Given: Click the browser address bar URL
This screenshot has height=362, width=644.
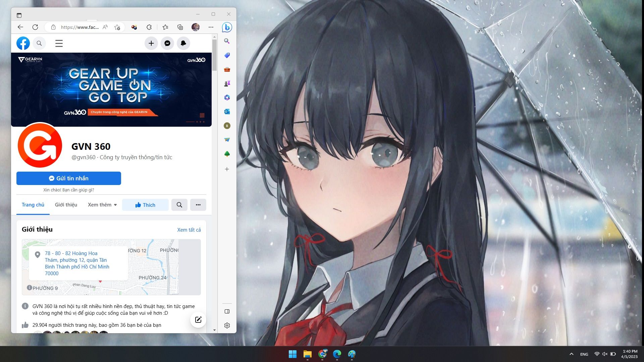Looking at the screenshot, I should point(80,27).
